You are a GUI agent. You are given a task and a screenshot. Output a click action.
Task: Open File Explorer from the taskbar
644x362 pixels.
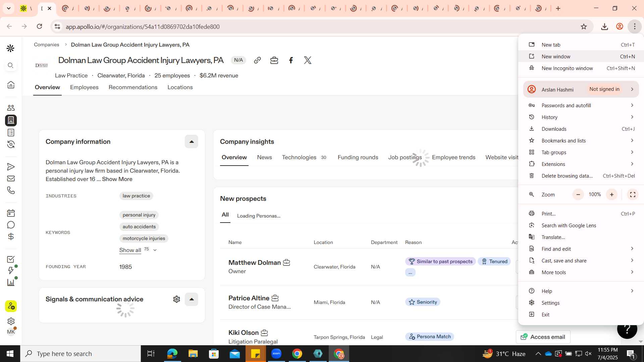(x=193, y=354)
